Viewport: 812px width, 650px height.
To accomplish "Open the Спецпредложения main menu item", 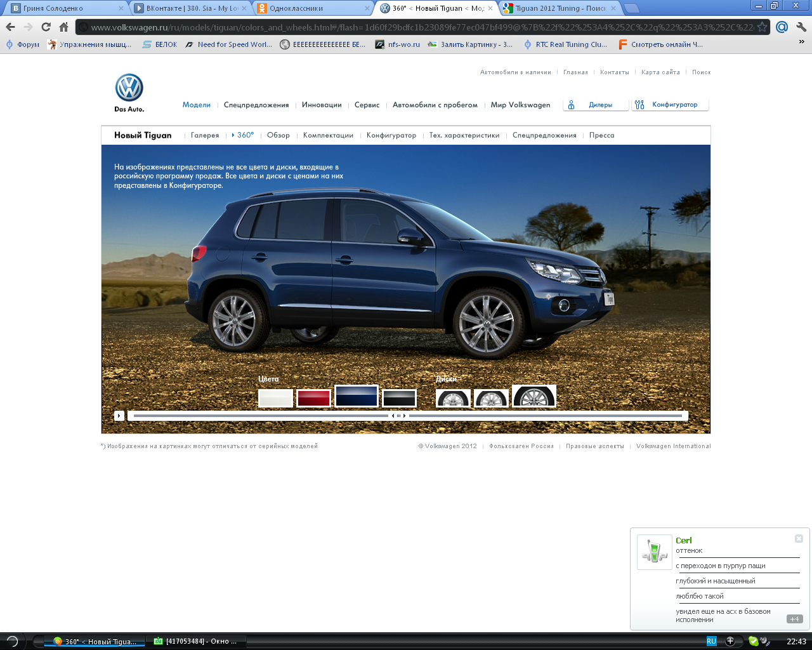I will click(256, 105).
